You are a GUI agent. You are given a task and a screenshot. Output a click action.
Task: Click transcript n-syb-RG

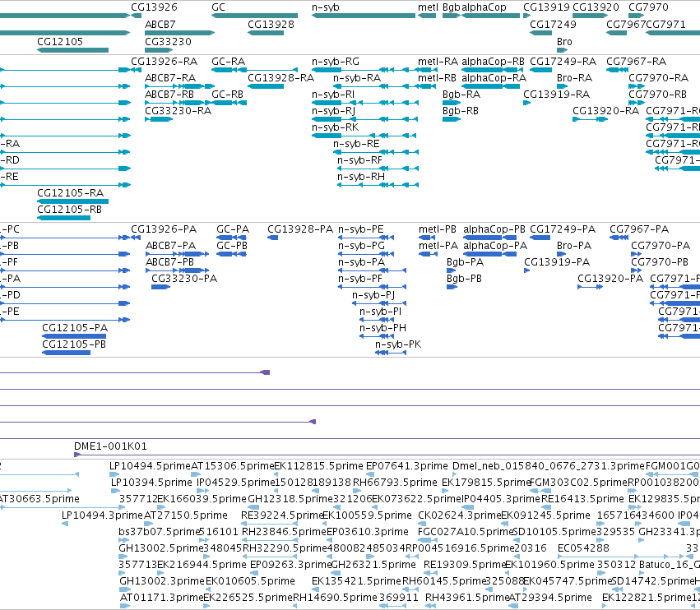point(336,61)
